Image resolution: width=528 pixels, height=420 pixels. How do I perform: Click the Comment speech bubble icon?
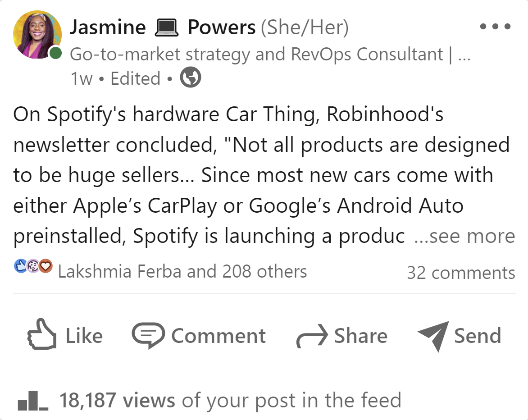(148, 336)
